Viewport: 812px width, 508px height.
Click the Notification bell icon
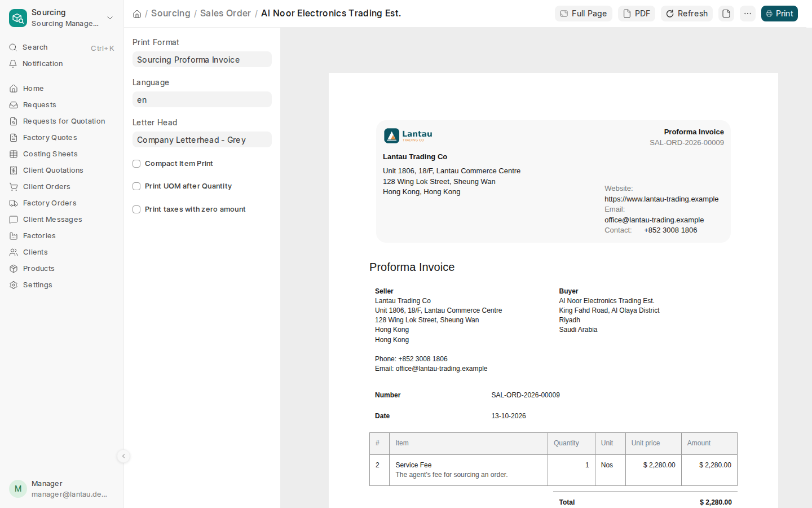point(13,64)
